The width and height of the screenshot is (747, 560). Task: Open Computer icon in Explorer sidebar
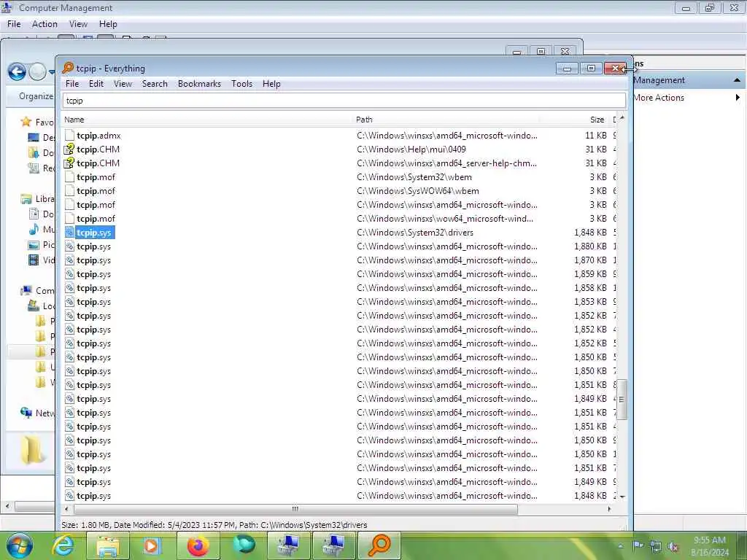(x=26, y=290)
